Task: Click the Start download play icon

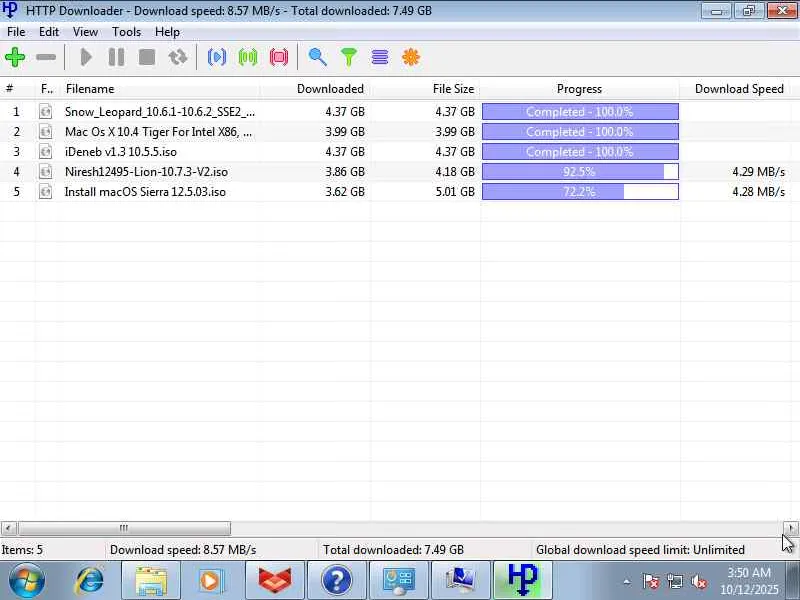Action: [86, 57]
